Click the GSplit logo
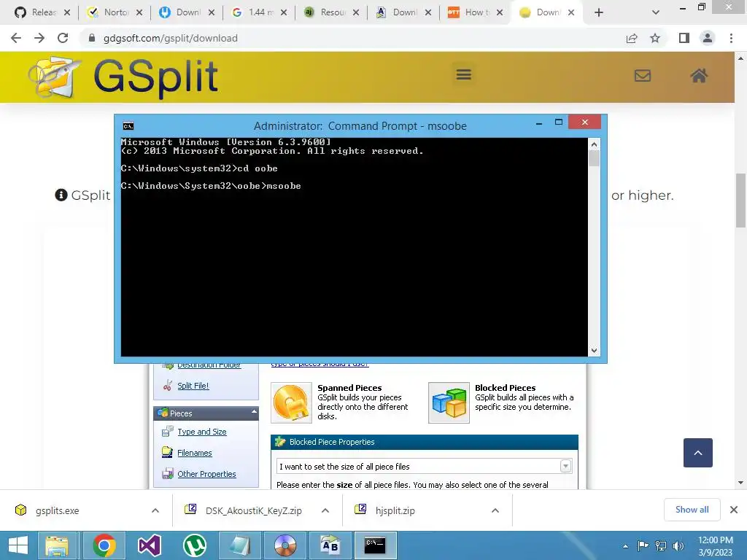The width and height of the screenshot is (747, 560). pyautogui.click(x=123, y=77)
